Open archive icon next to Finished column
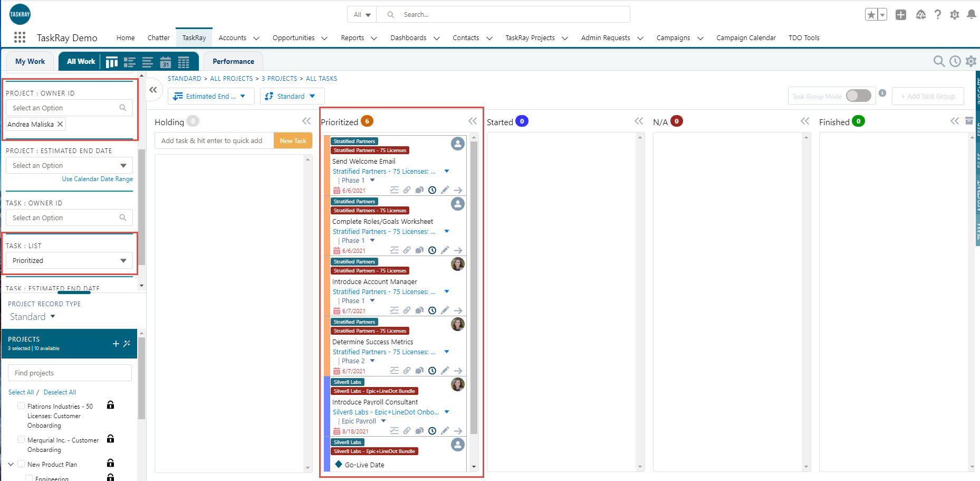Viewport: 980px width, 481px height. pos(969,121)
